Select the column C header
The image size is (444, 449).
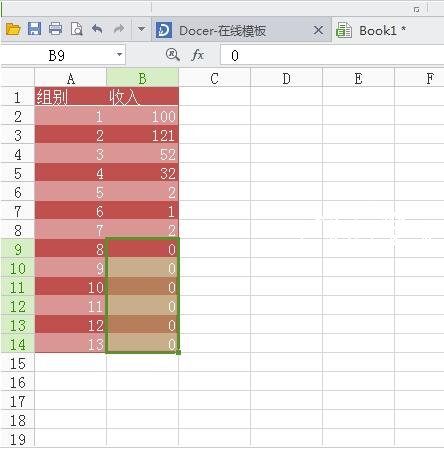[214, 79]
